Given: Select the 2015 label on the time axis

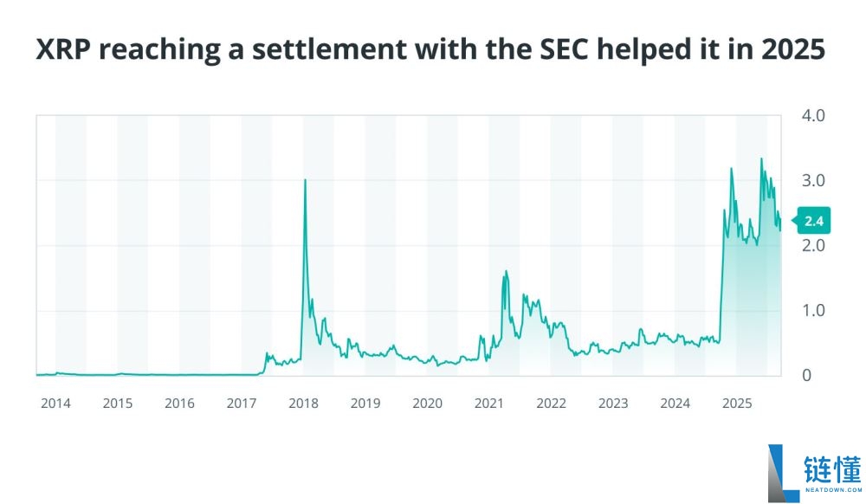Looking at the screenshot, I should point(118,404).
